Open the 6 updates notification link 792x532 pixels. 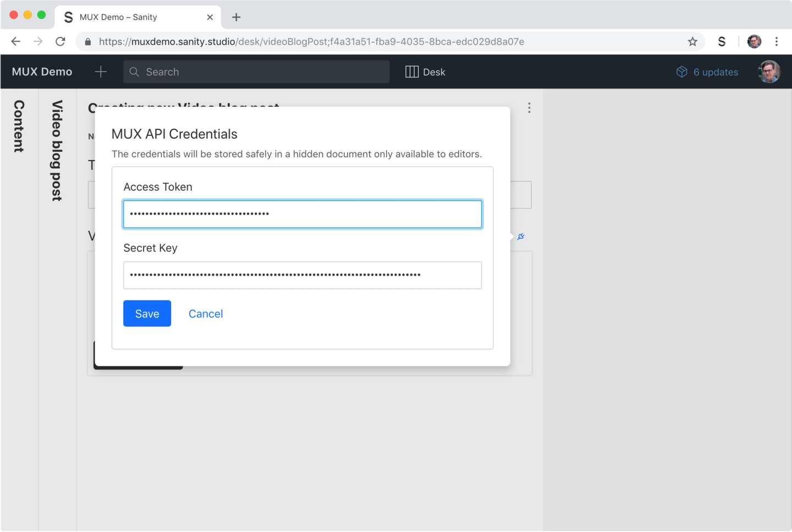click(x=716, y=72)
